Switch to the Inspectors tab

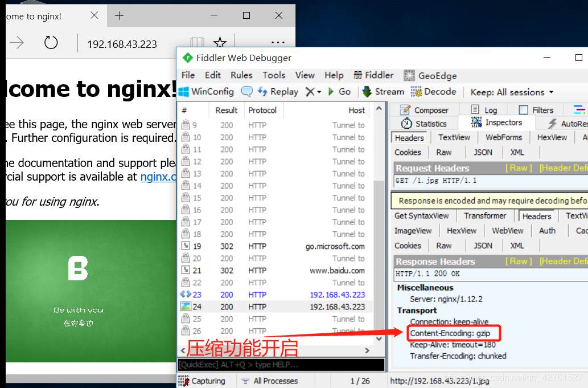[497, 122]
